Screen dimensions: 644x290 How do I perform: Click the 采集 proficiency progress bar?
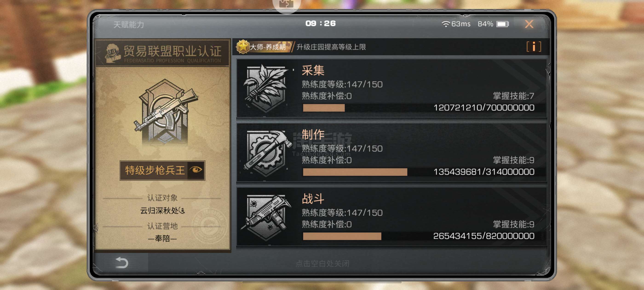pyautogui.click(x=419, y=108)
